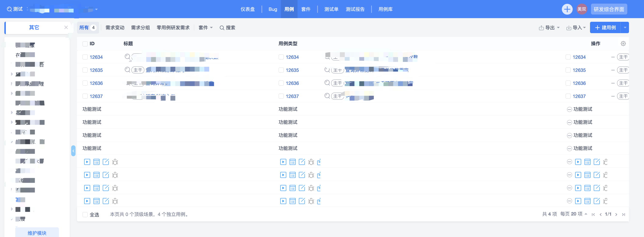Open the 测试报告 tab
This screenshot has width=644, height=237.
click(x=355, y=9)
